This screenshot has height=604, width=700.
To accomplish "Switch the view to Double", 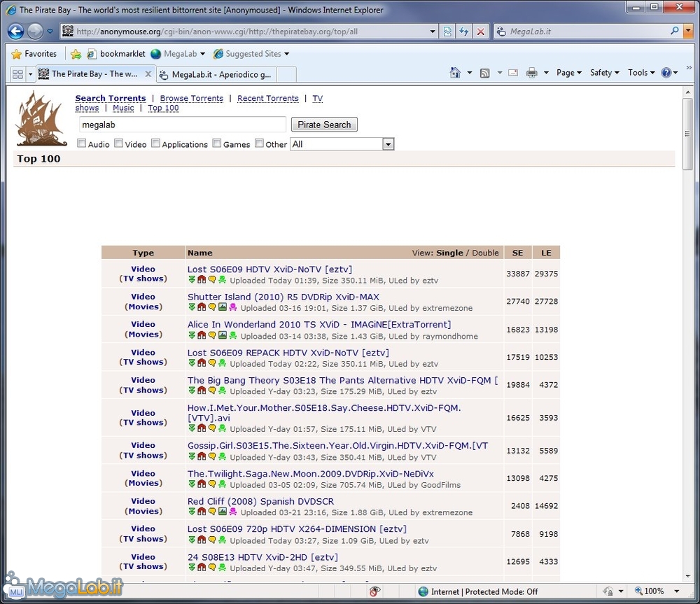I will click(x=485, y=253).
